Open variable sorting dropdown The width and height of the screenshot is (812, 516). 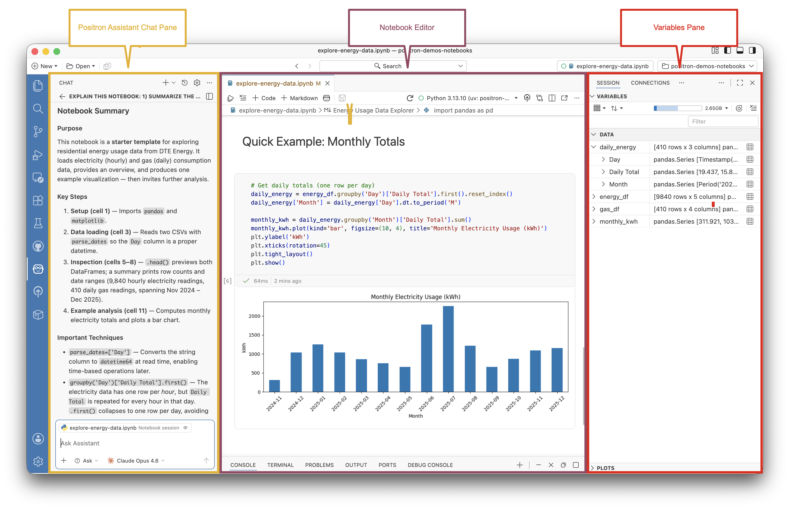click(617, 108)
